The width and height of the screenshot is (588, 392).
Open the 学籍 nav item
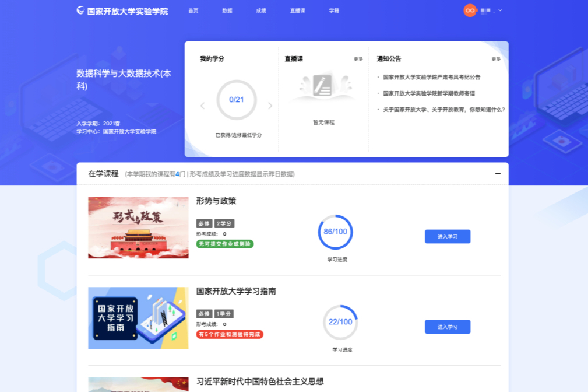click(x=334, y=10)
